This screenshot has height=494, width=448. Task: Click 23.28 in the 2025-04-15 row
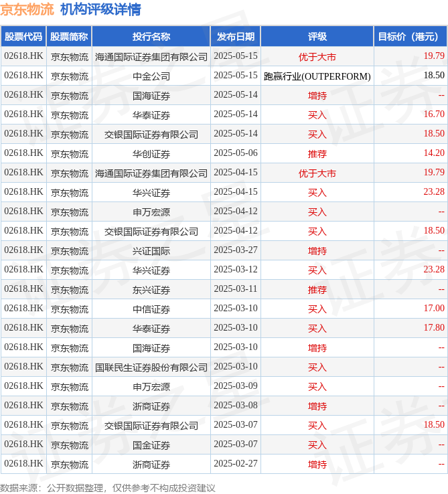[434, 191]
